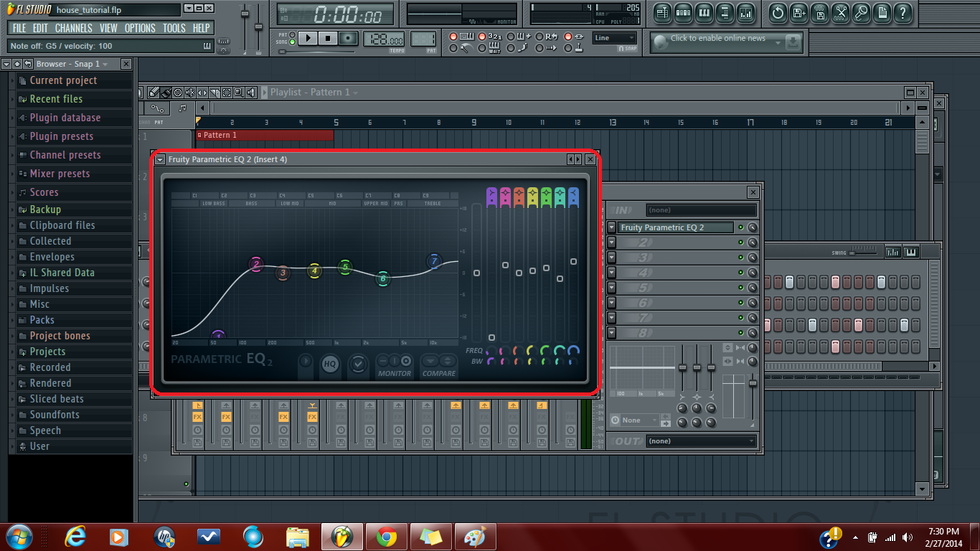Image resolution: width=980 pixels, height=551 pixels.
Task: Open the Line snap mode dropdown
Action: (613, 39)
